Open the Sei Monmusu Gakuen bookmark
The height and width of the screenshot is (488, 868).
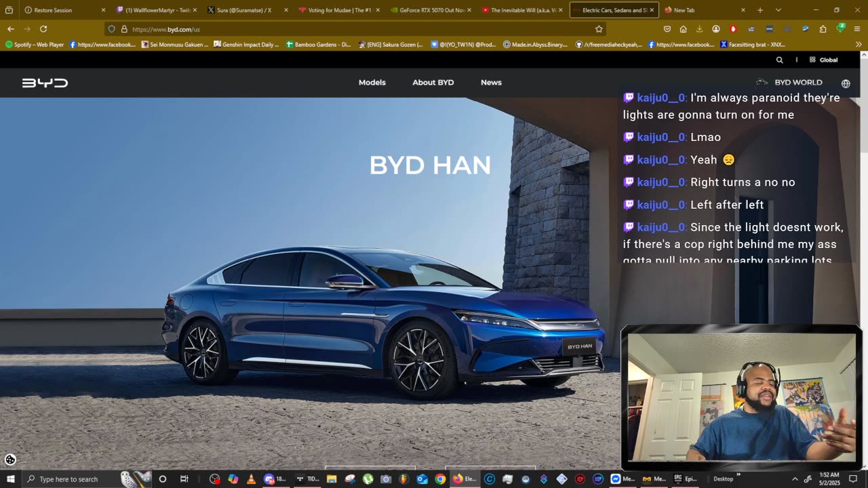[174, 45]
